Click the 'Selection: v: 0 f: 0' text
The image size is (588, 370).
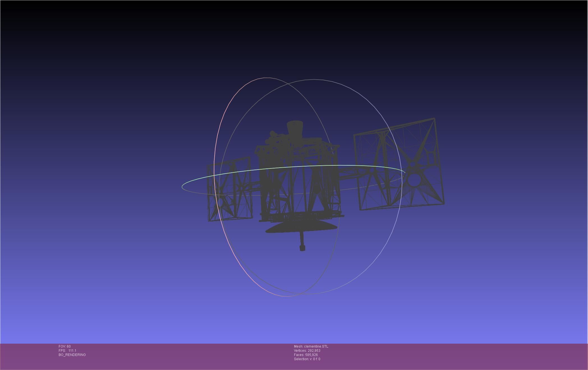pyautogui.click(x=307, y=359)
